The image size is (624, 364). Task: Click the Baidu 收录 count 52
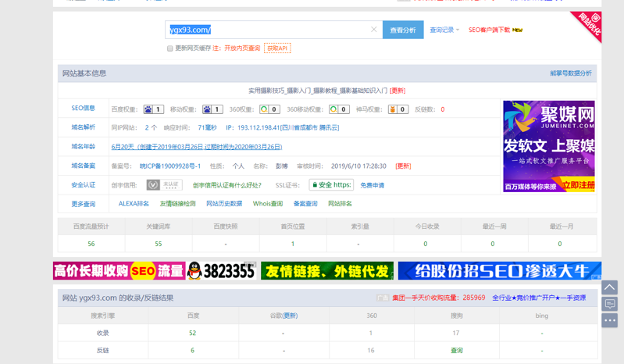click(193, 333)
